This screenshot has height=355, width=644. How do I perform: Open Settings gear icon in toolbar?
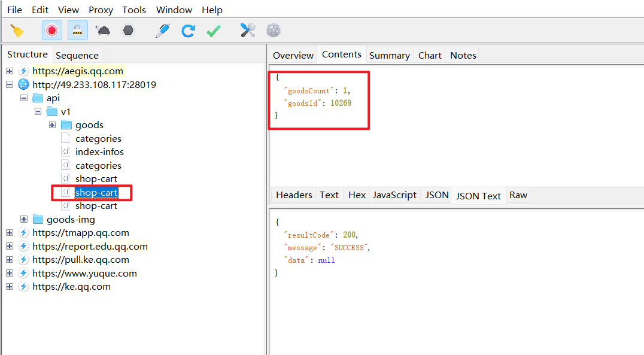(273, 31)
